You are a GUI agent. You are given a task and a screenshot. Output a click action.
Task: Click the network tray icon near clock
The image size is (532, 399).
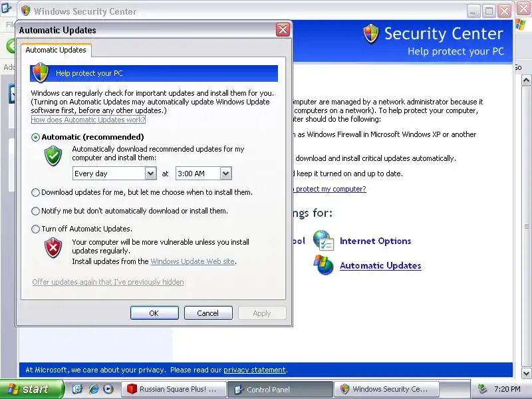click(481, 389)
